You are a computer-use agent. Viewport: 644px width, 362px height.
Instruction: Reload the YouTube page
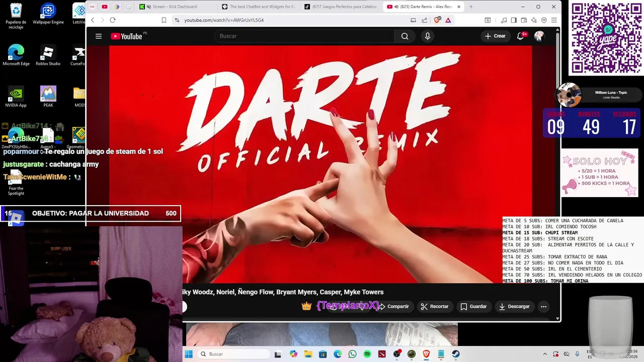[x=113, y=20]
